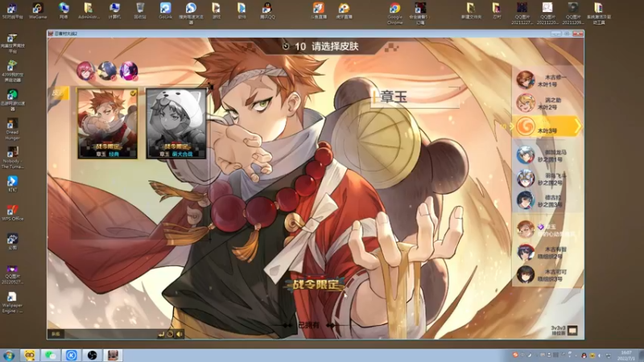The width and height of the screenshot is (644, 362).
Task: Open the 计算机 desktop icon
Action: 114,10
